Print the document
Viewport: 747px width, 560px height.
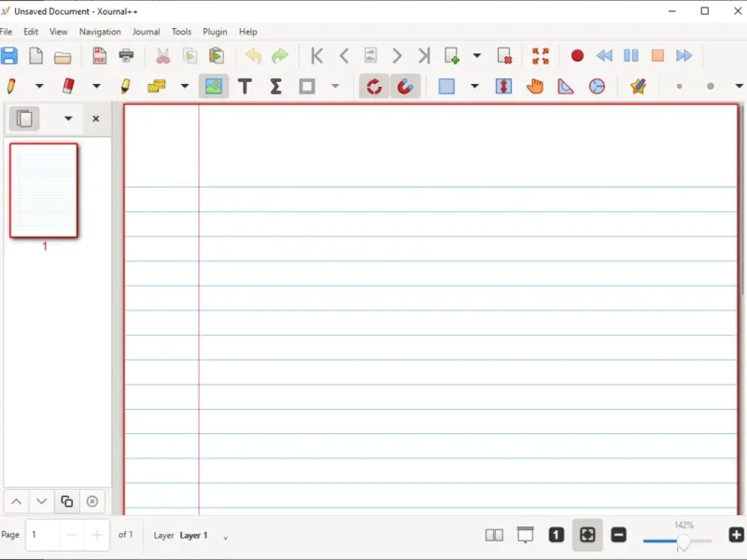[126, 56]
